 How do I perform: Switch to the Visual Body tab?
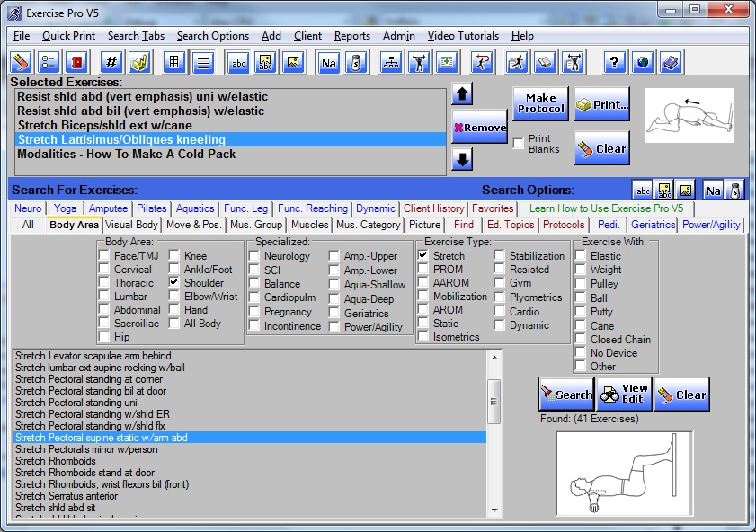[x=131, y=225]
